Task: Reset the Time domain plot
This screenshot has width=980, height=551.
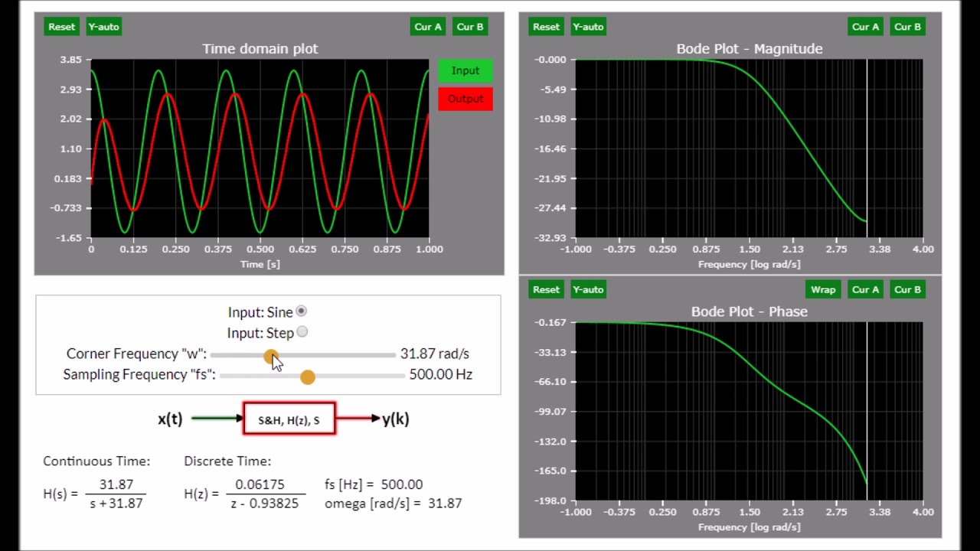Action: pos(61,27)
